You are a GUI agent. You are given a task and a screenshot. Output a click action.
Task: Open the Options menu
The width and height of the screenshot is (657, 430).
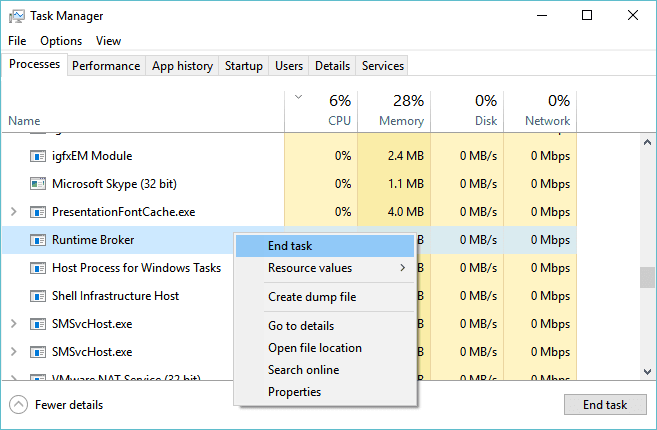(61, 41)
